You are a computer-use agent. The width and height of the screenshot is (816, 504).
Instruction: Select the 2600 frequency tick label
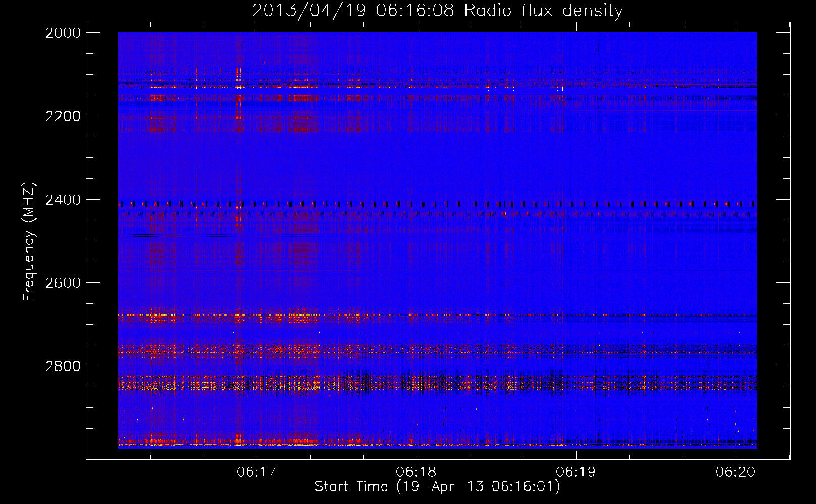[63, 283]
